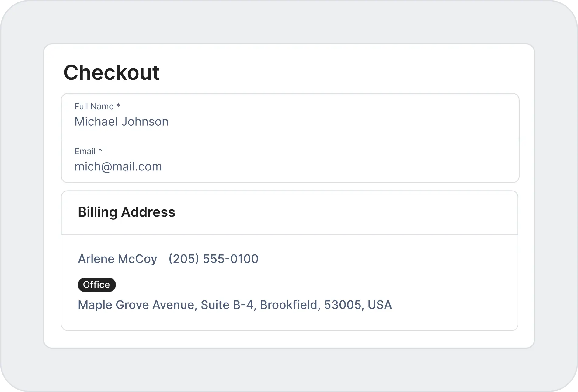This screenshot has height=392, width=578.
Task: Click the word Address in section title
Action: coord(148,212)
